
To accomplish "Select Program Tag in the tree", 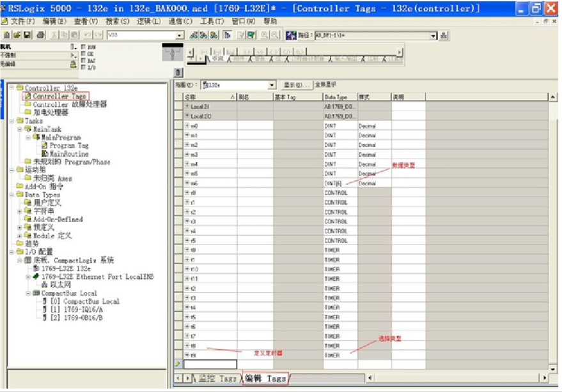I will (x=69, y=145).
